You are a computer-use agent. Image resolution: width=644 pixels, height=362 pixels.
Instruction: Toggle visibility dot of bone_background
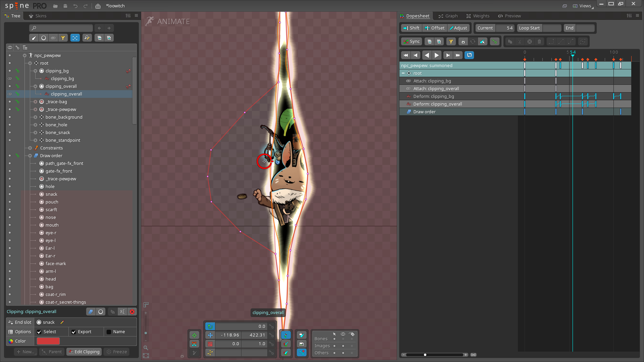[x=10, y=117]
